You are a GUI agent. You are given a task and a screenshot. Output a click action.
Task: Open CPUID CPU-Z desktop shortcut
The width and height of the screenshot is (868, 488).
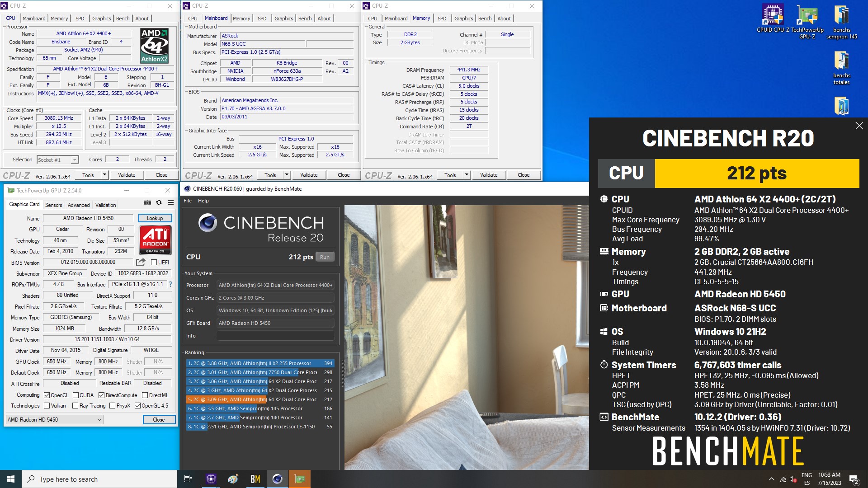pos(773,18)
